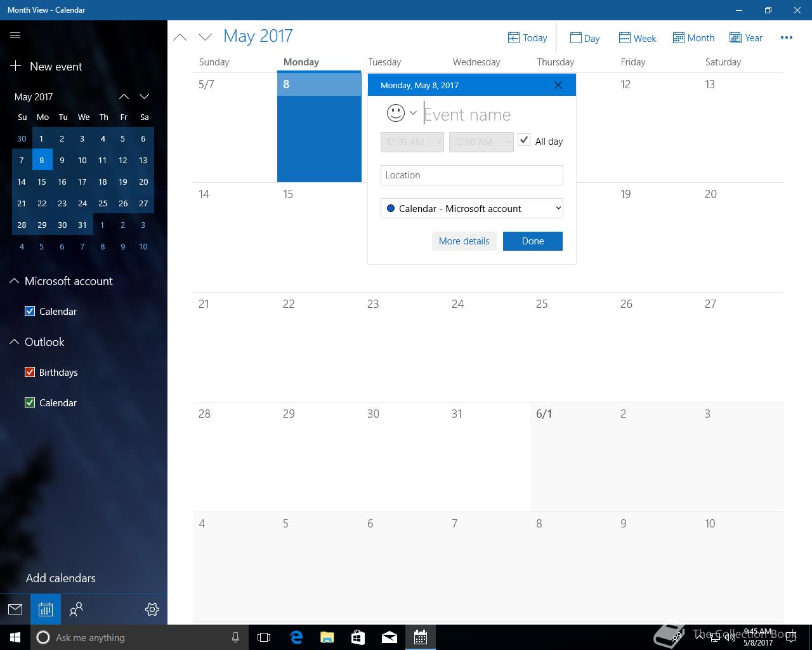
Task: Open Task View on taskbar
Action: (264, 637)
